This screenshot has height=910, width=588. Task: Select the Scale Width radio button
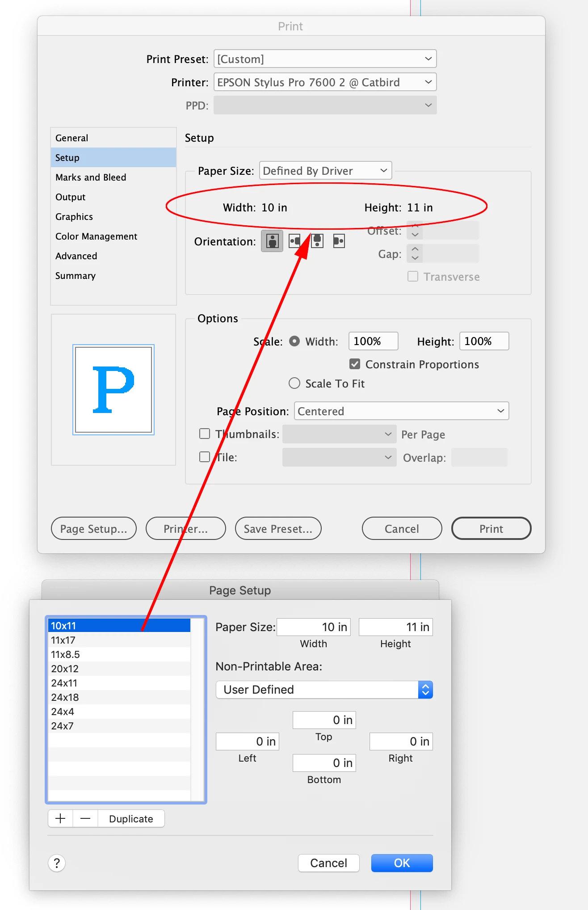[x=294, y=341]
